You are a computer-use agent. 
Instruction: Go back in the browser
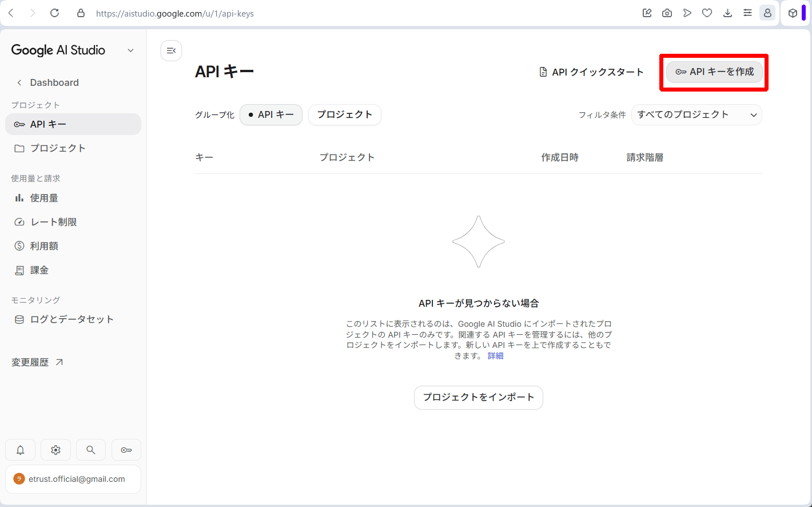pyautogui.click(x=11, y=13)
